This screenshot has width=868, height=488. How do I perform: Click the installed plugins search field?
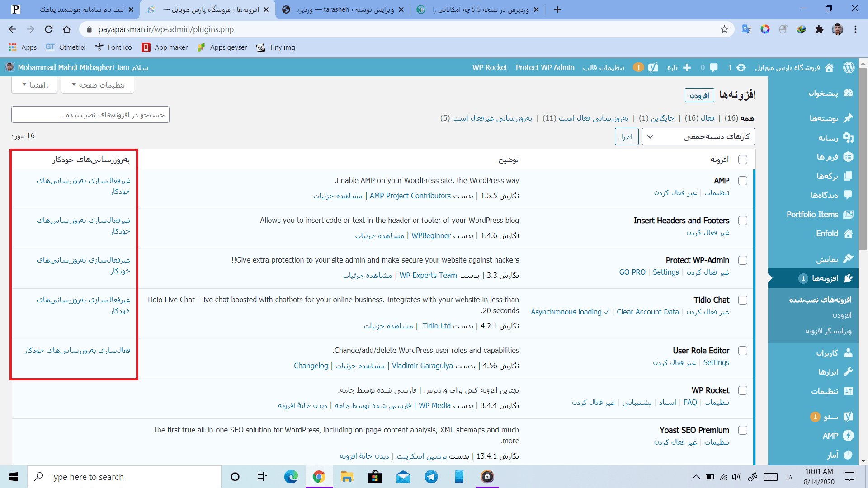[90, 115]
